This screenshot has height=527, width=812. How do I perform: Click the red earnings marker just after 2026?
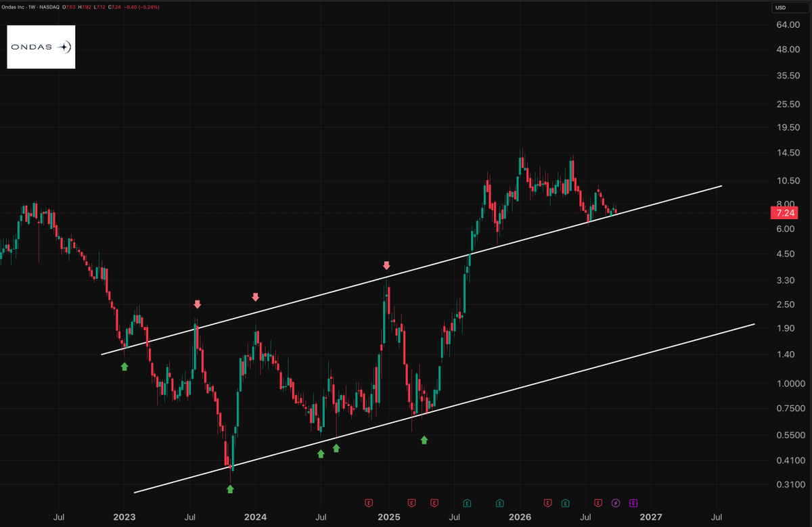click(547, 503)
